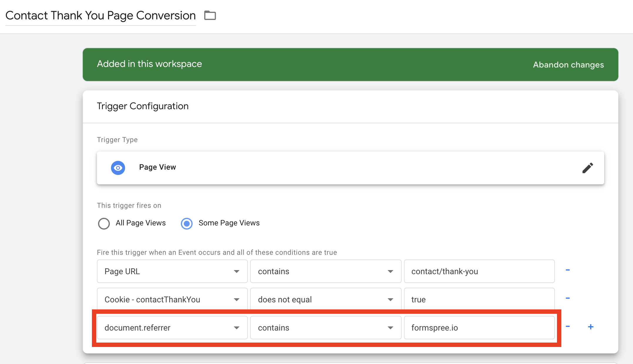Viewport: 633px width, 364px height.
Task: Select the All Page Views radio button
Action: (x=104, y=223)
